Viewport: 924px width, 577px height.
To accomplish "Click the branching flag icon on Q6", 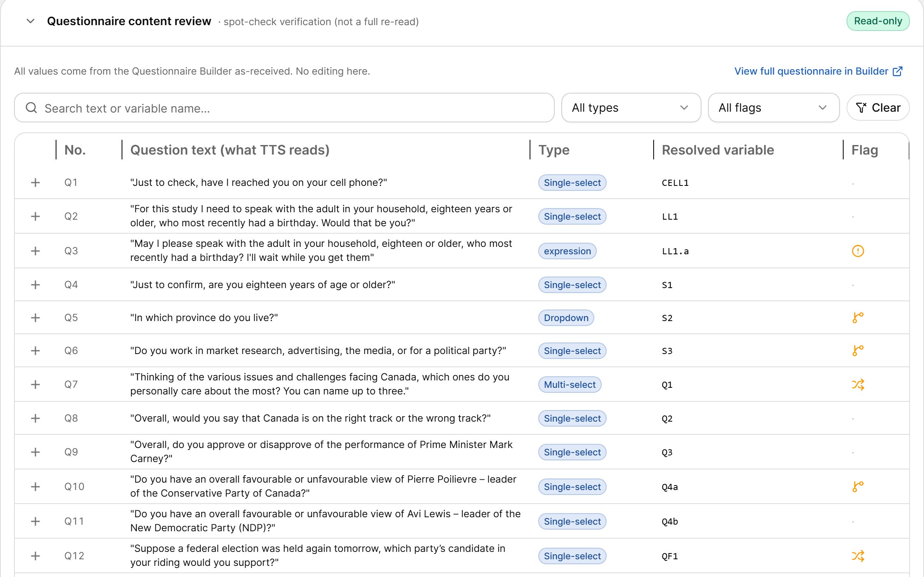I will click(858, 351).
